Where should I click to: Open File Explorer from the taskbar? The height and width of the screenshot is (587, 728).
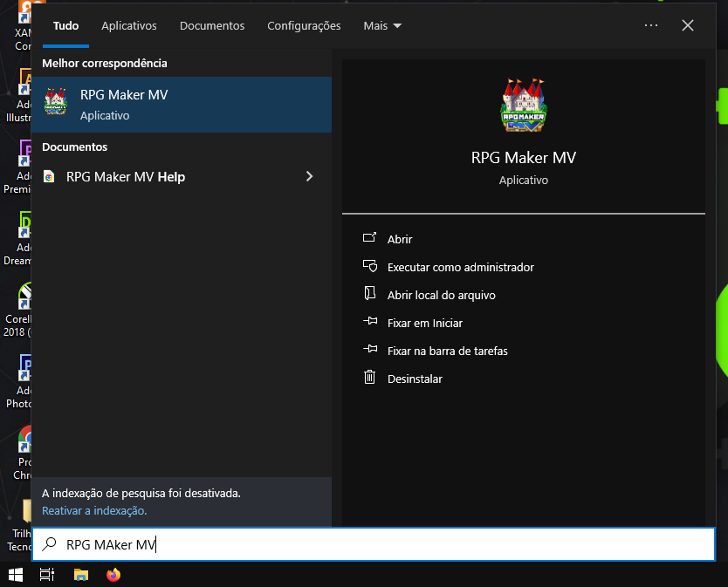(x=81, y=574)
